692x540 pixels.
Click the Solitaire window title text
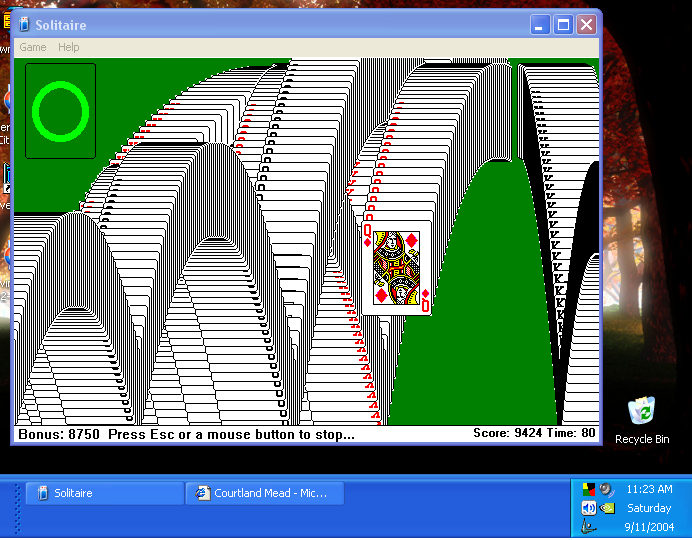60,25
